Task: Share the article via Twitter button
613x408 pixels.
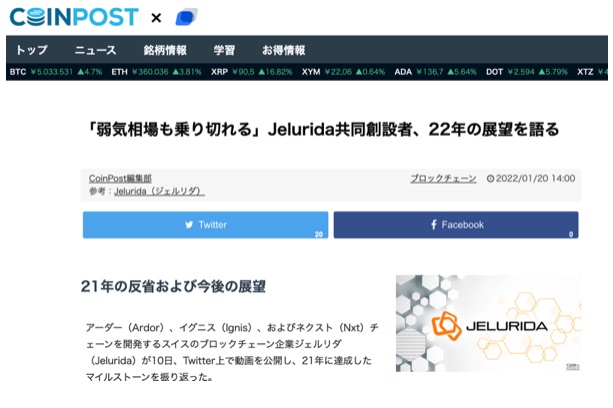Action: coord(205,225)
